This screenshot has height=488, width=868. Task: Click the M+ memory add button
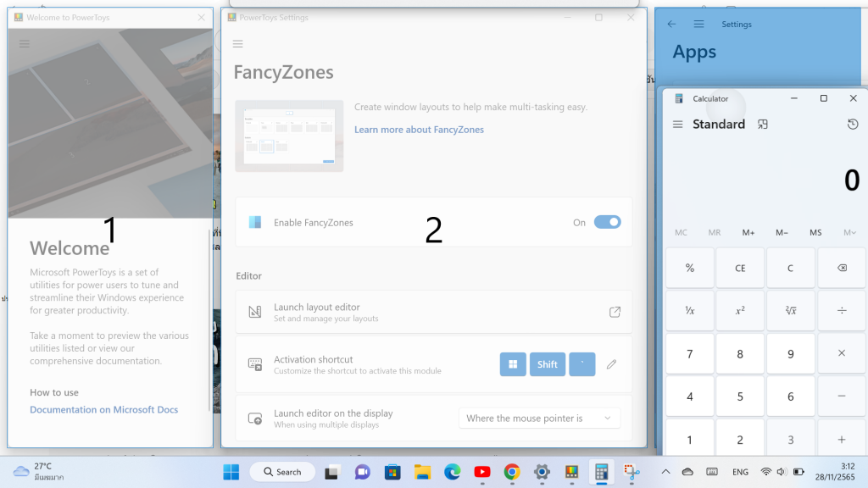click(748, 232)
